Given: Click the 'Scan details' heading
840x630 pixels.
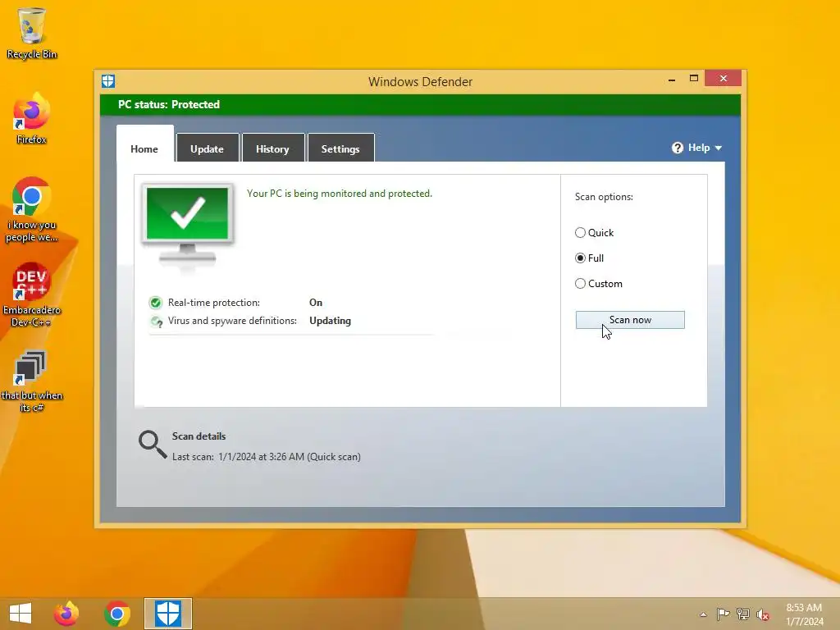Looking at the screenshot, I should coord(199,436).
